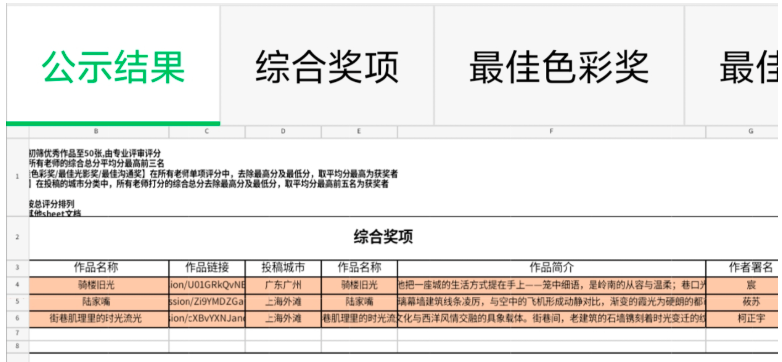Open the link cell in 陆家嘴 row
Viewport: 782px width, 362px height.
(x=207, y=302)
